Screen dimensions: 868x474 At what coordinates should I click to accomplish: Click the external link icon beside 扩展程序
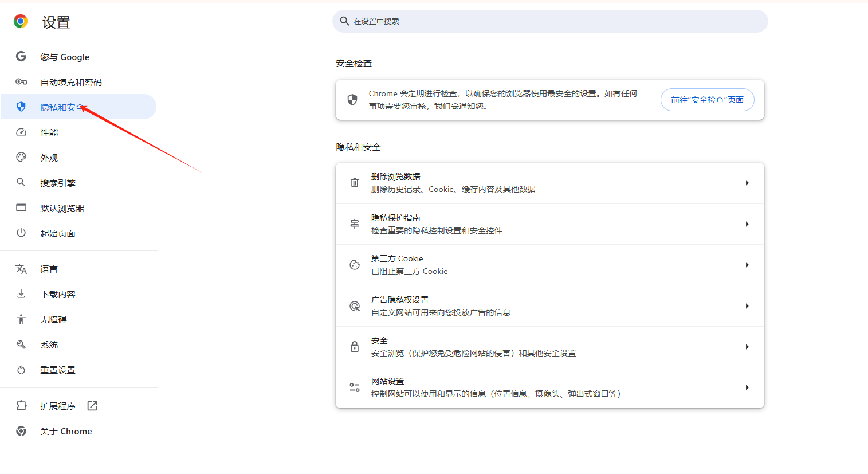(92, 406)
